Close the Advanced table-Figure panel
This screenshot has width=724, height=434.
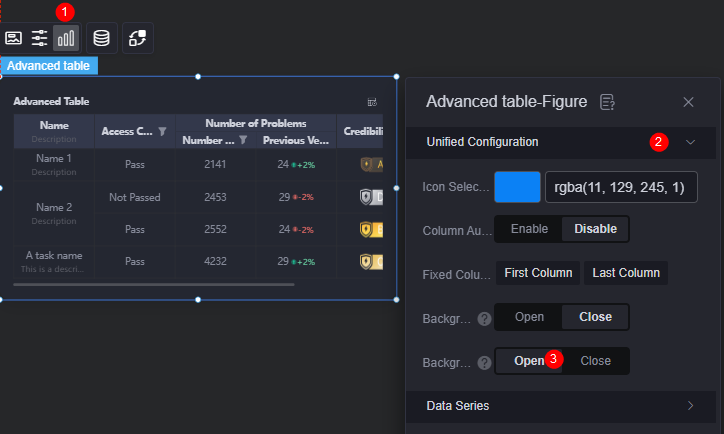[688, 101]
